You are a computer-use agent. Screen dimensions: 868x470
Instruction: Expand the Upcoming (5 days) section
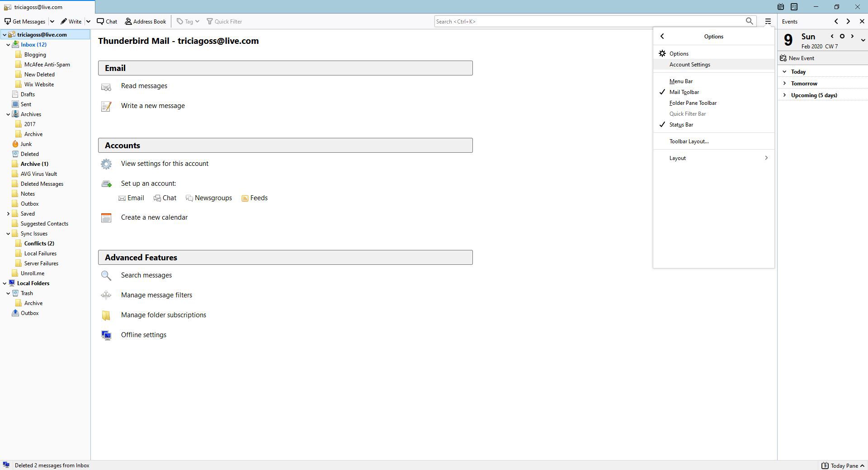[x=784, y=95]
